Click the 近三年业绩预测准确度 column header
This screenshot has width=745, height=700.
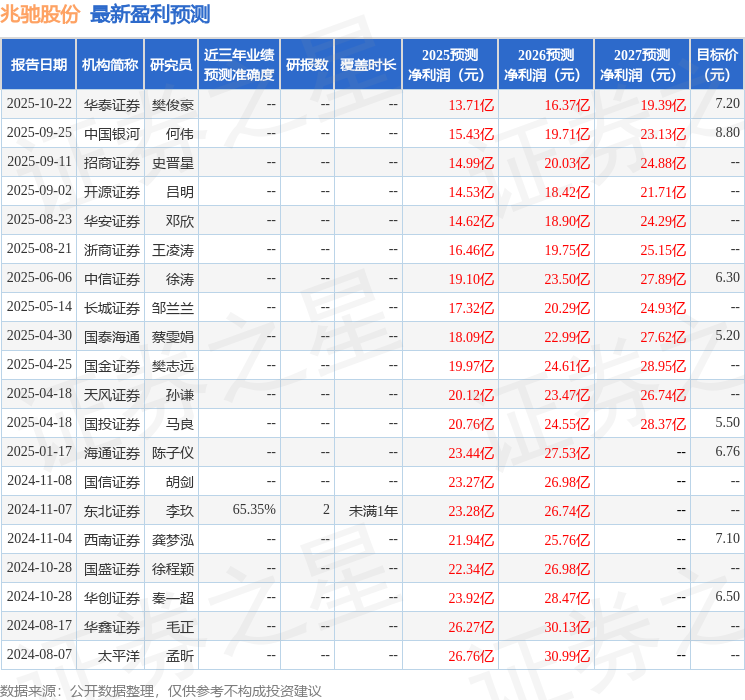coord(239,65)
